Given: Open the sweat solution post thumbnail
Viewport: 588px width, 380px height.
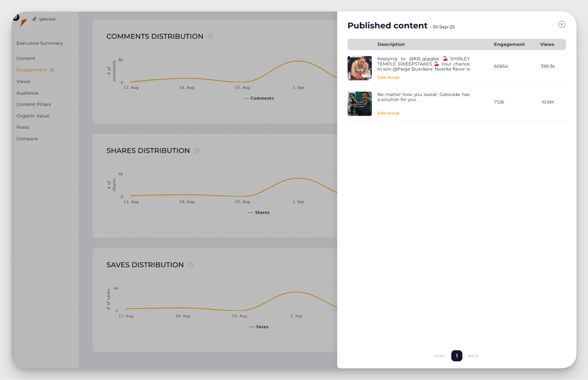Looking at the screenshot, I should coord(359,104).
